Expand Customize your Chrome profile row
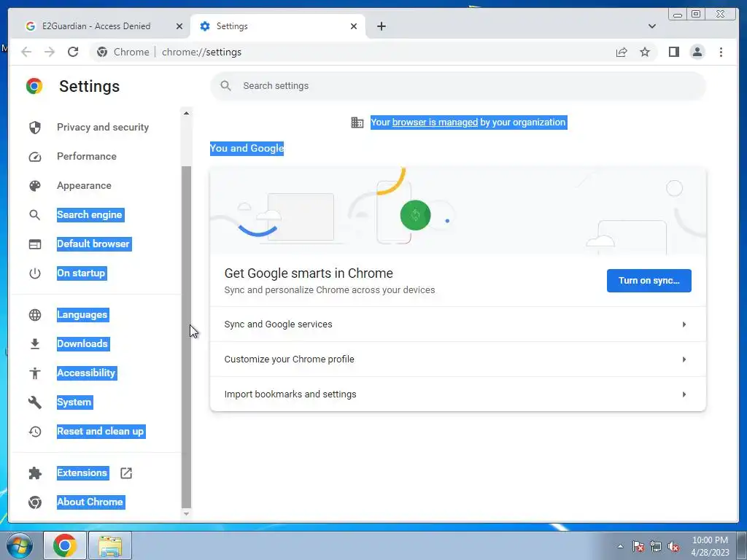The width and height of the screenshot is (747, 560). [x=458, y=359]
